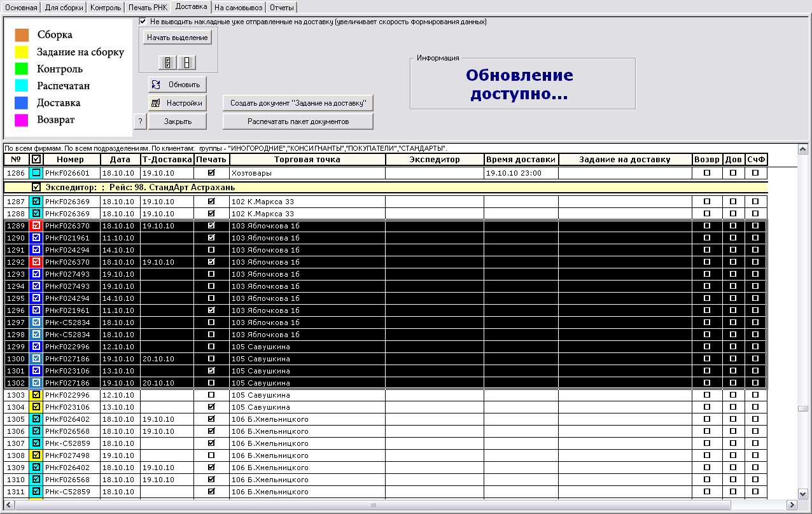The image size is (812, 514).
Task: Toggle the 'Не выводить накладные' checkbox
Action: click(143, 22)
